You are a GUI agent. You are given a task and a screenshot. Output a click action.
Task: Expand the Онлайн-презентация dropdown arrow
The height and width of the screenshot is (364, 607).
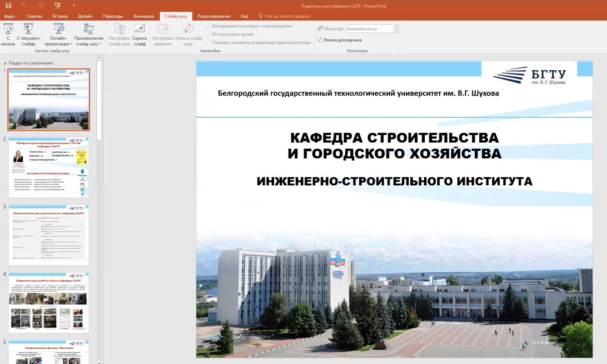click(71, 44)
